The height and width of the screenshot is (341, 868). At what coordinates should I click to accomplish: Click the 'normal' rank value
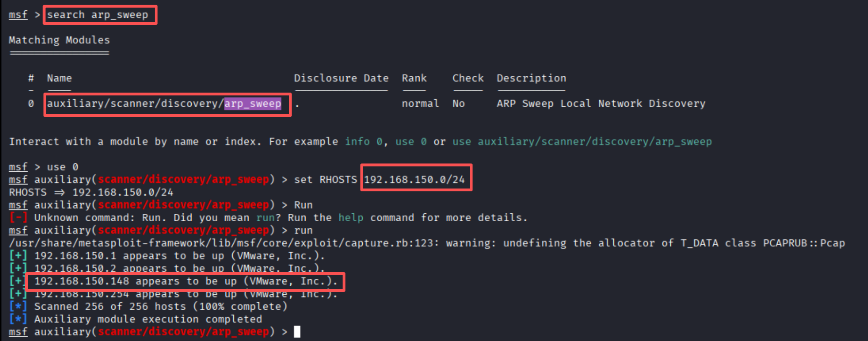tap(421, 103)
